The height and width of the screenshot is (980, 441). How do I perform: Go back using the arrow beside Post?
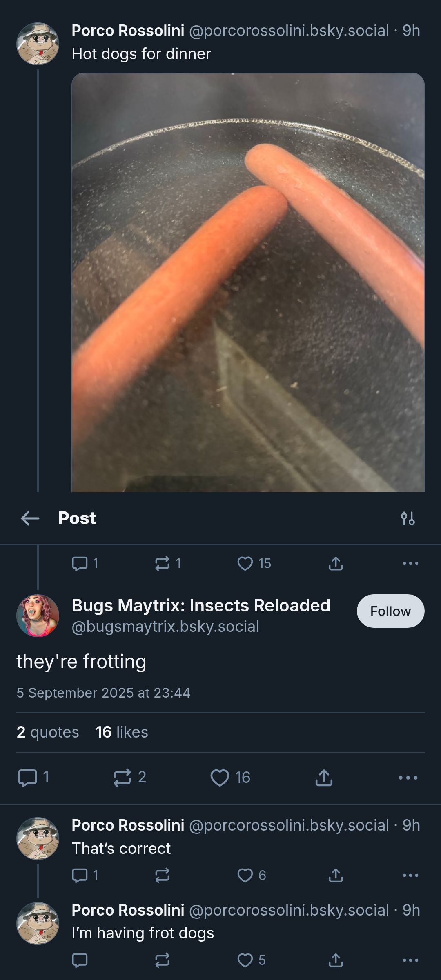[x=30, y=518]
